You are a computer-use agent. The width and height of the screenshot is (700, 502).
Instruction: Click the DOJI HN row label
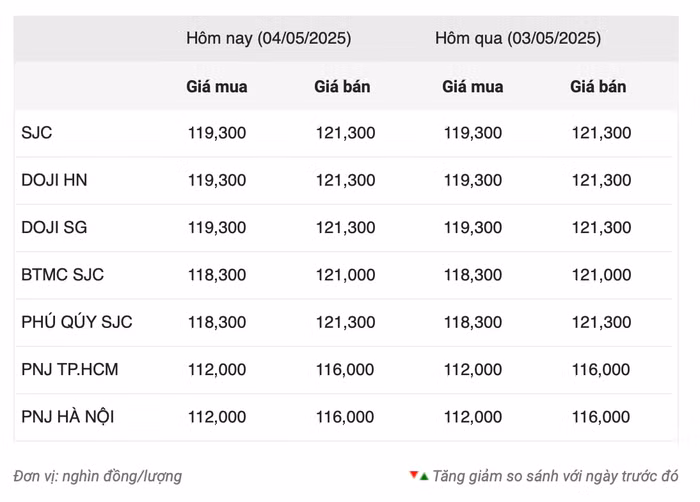click(58, 180)
